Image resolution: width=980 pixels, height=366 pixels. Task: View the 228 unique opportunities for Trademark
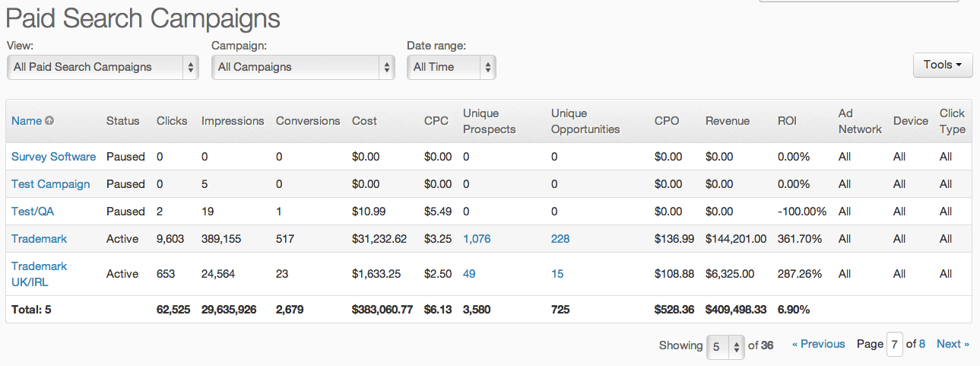pos(560,239)
